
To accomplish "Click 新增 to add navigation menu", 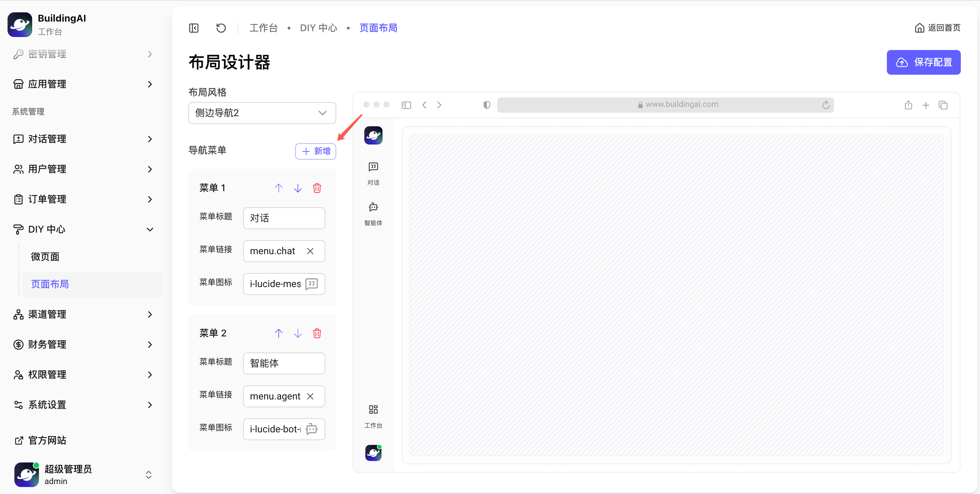I will pos(315,151).
